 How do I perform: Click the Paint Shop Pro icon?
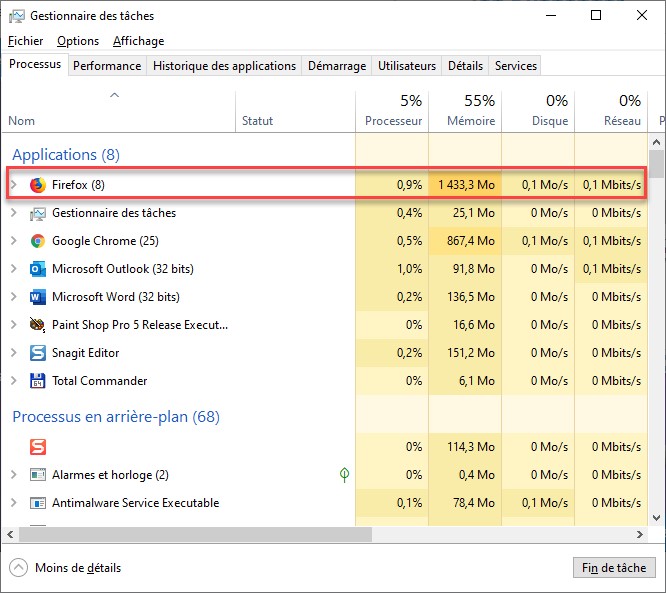(x=38, y=325)
